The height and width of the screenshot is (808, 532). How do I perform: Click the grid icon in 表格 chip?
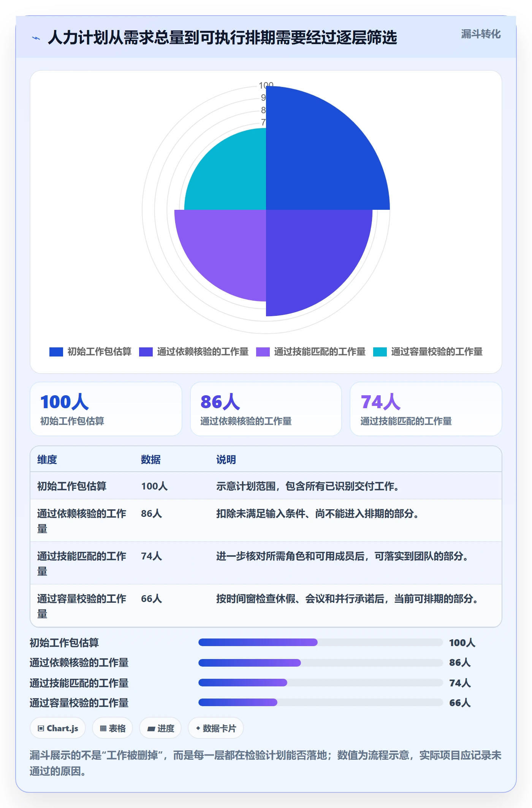coord(103,729)
